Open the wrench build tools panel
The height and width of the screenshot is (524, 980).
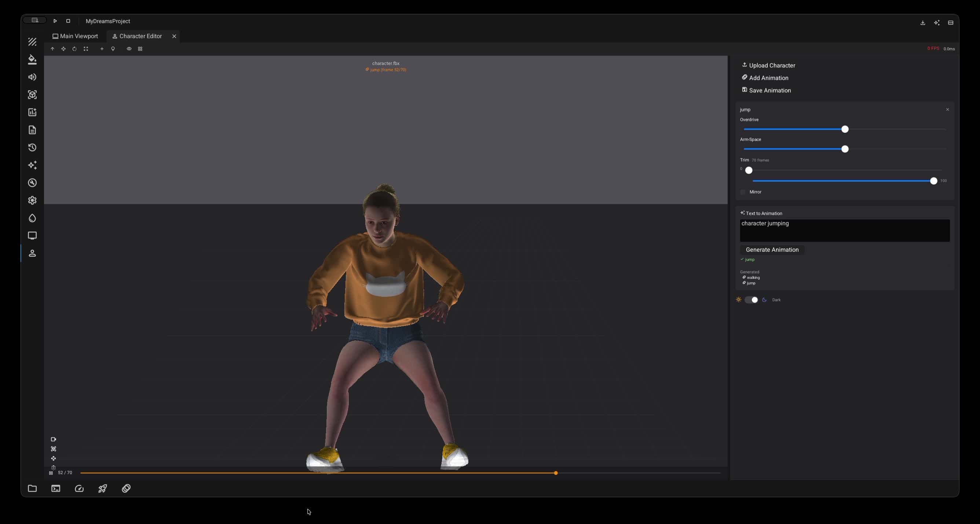click(32, 183)
